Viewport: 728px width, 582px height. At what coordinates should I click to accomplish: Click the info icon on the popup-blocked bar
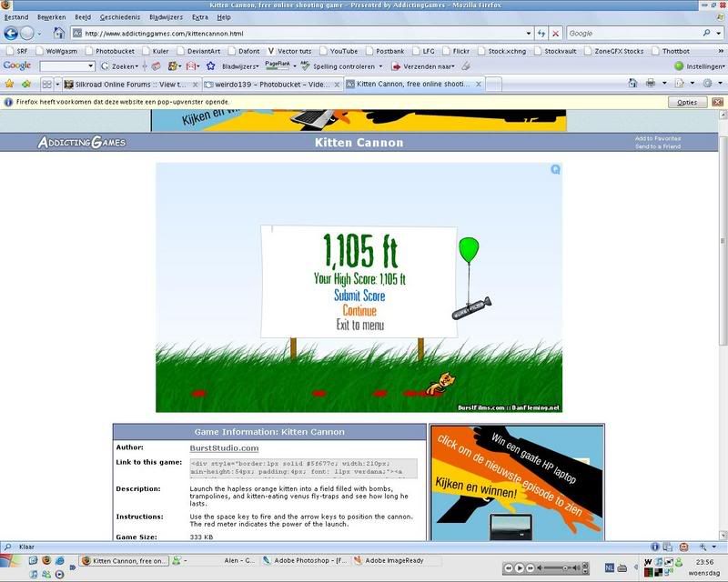tap(8, 102)
